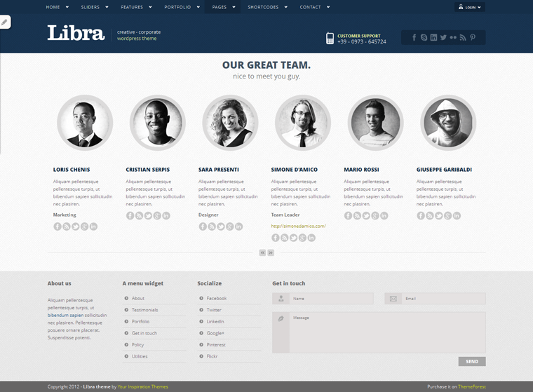This screenshot has width=533, height=392.
Task: Expand the Login dropdown
Action: coord(469,7)
